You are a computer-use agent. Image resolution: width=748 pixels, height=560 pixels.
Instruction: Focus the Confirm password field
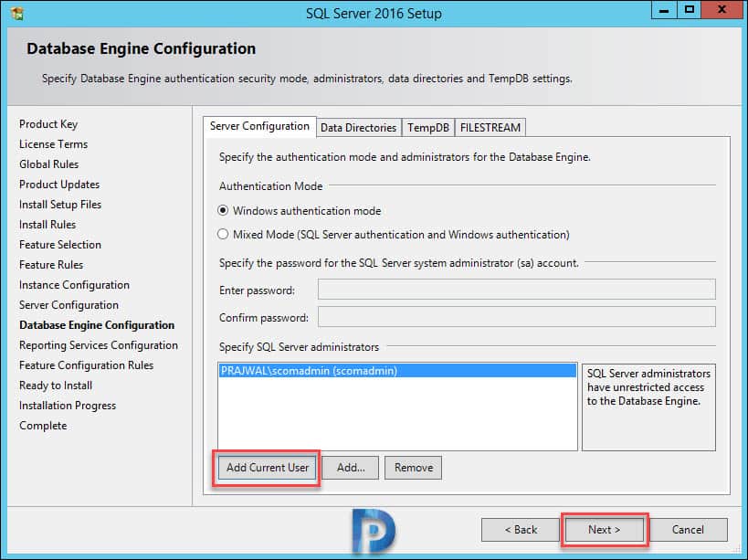(x=517, y=317)
